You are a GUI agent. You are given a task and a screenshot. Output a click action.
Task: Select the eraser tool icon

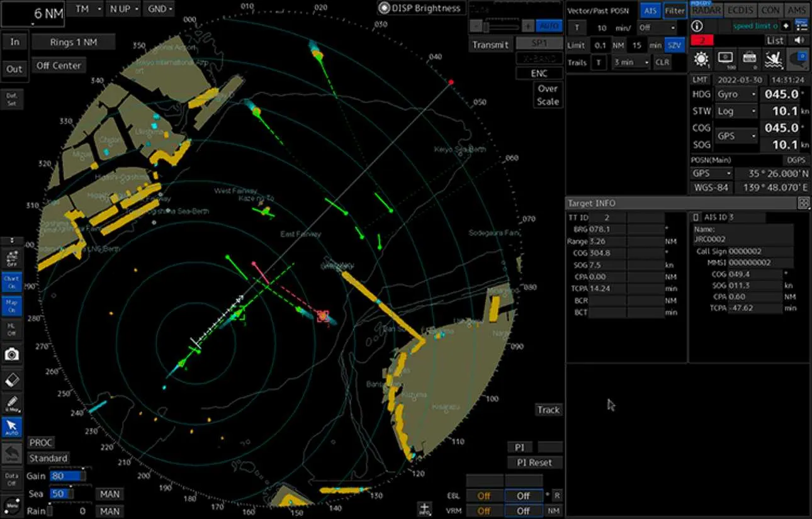[11, 380]
